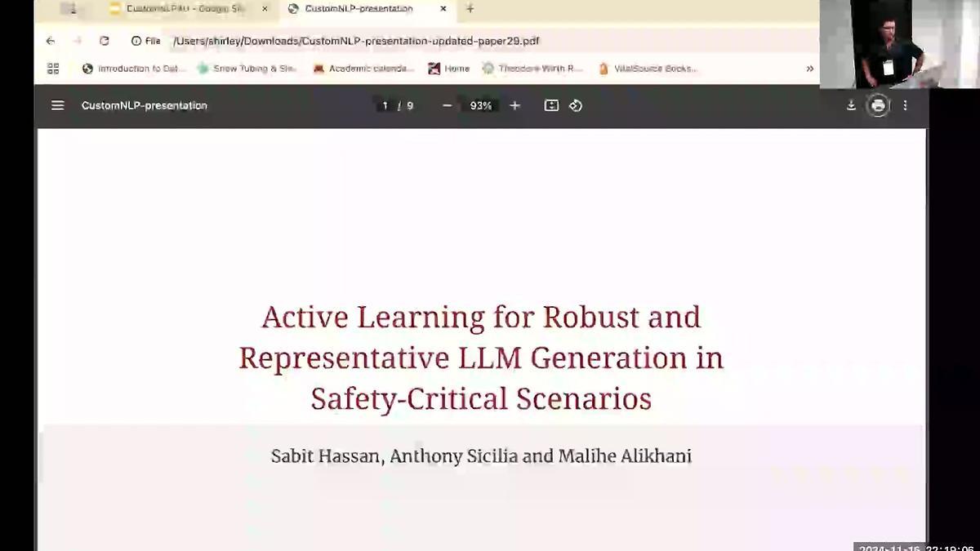This screenshot has width=980, height=551.
Task: Rotate the PDF document
Action: [576, 105]
